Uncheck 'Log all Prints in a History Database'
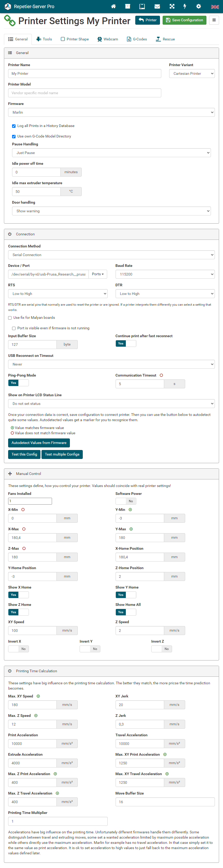Viewport: 223px width, 868px height. (14, 126)
